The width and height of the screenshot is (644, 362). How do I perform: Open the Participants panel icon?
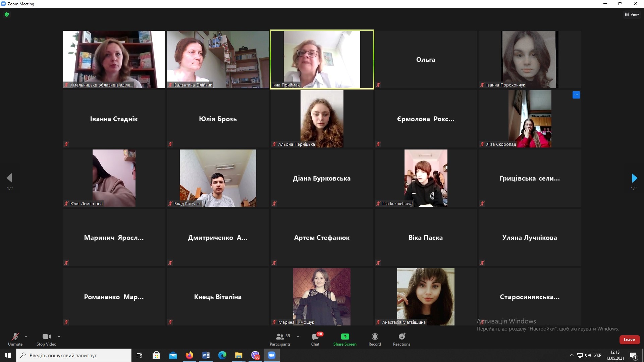point(280,337)
